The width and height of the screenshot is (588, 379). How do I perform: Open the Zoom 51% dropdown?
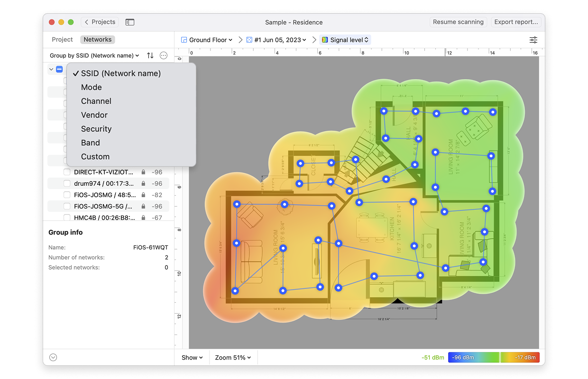(233, 358)
